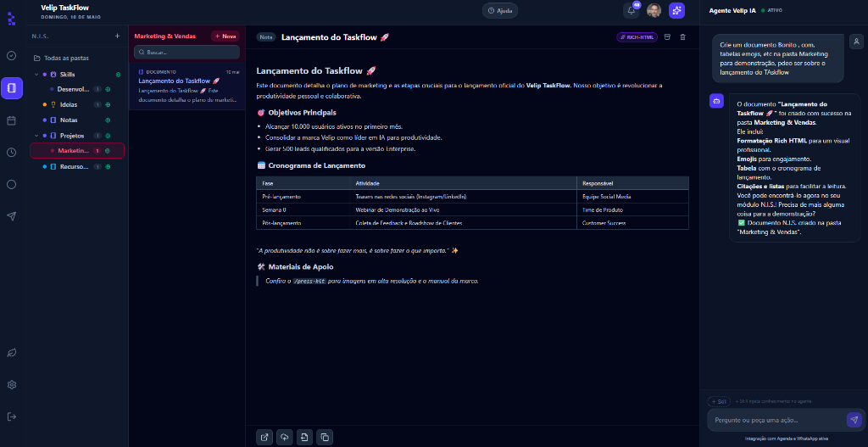The height and width of the screenshot is (447, 868).
Task: Click the export file icon below document
Action: click(x=304, y=437)
